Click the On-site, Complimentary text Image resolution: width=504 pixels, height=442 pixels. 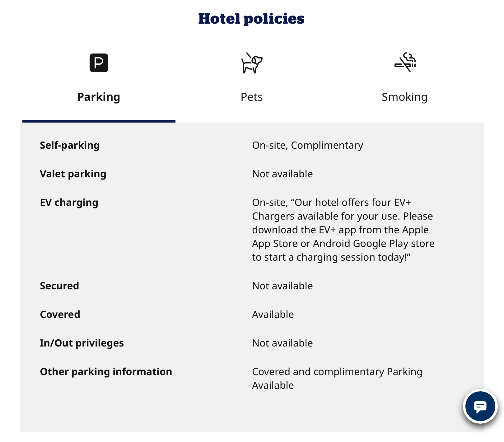click(307, 145)
